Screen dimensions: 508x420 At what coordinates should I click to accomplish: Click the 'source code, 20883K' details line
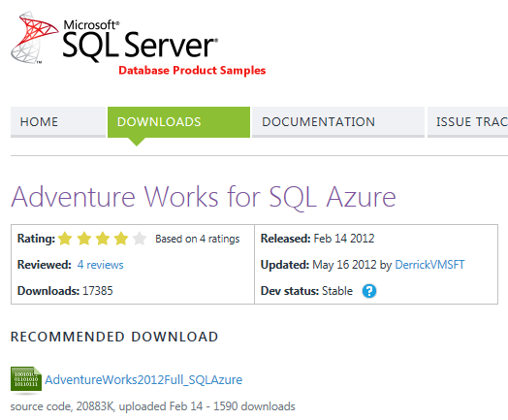[x=152, y=406]
